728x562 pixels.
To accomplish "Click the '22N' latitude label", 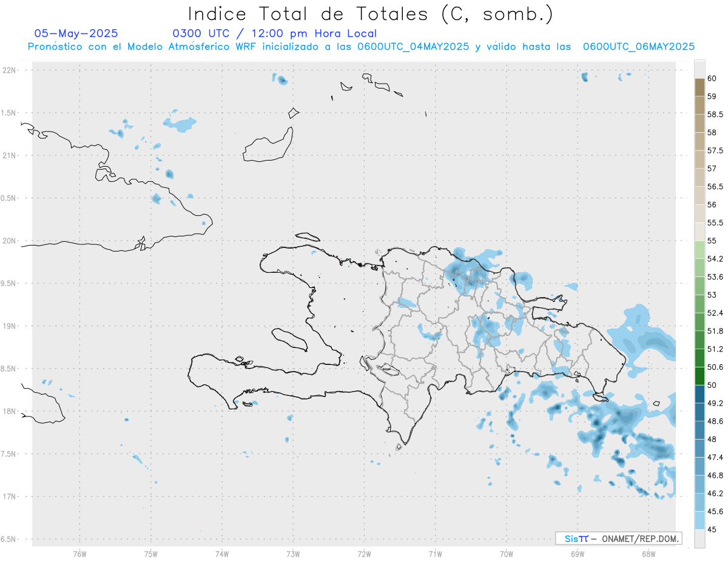I will (x=10, y=70).
